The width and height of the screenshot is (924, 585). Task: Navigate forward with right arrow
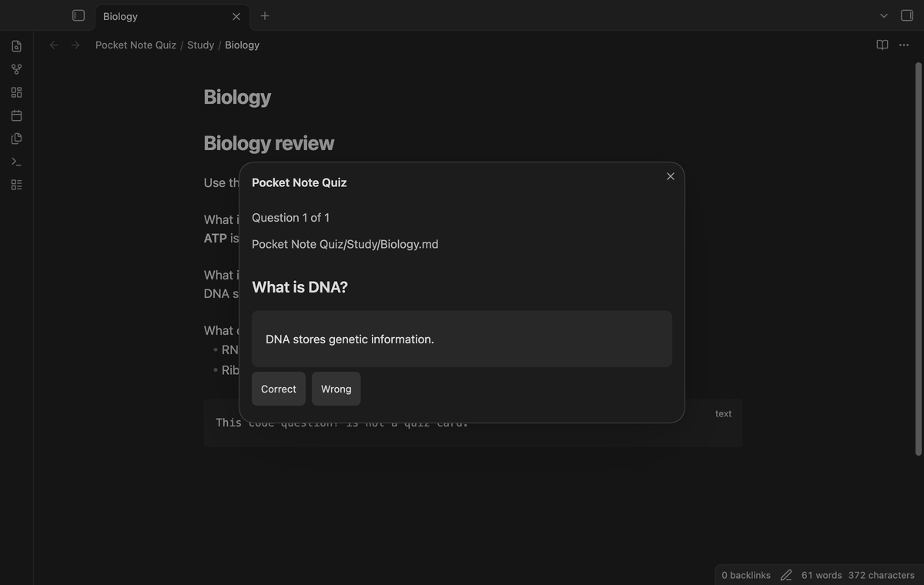pos(75,45)
